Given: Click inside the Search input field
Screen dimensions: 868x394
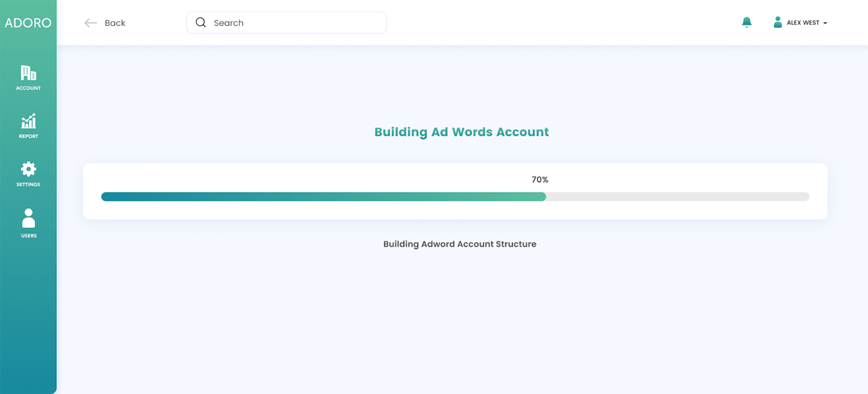Looking at the screenshot, I should point(285,22).
